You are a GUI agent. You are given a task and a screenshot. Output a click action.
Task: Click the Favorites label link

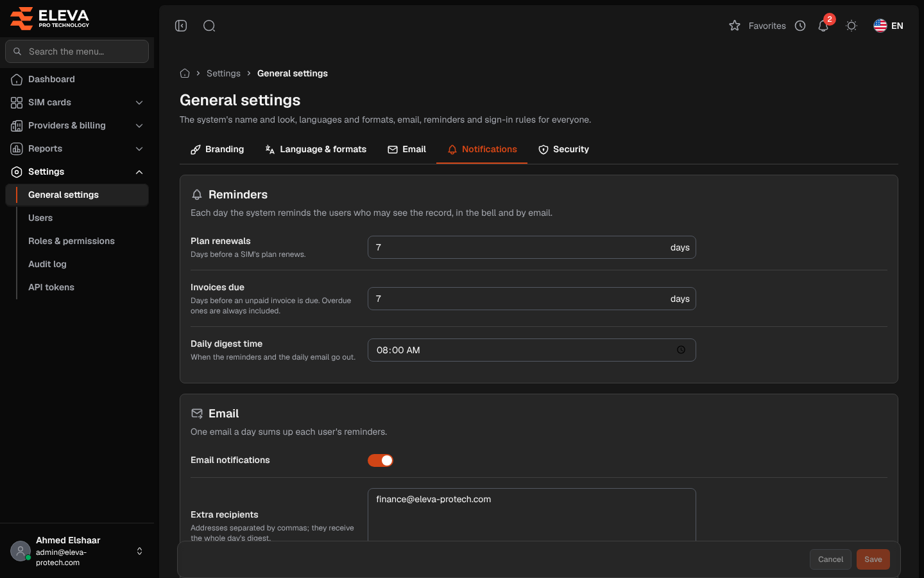click(x=767, y=26)
